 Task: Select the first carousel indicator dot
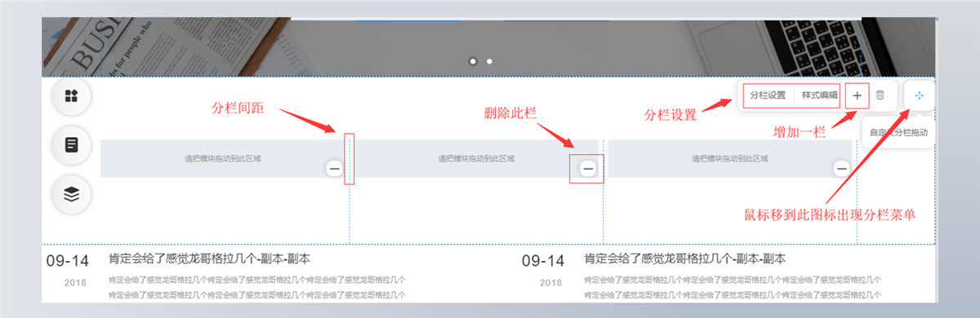[473, 61]
